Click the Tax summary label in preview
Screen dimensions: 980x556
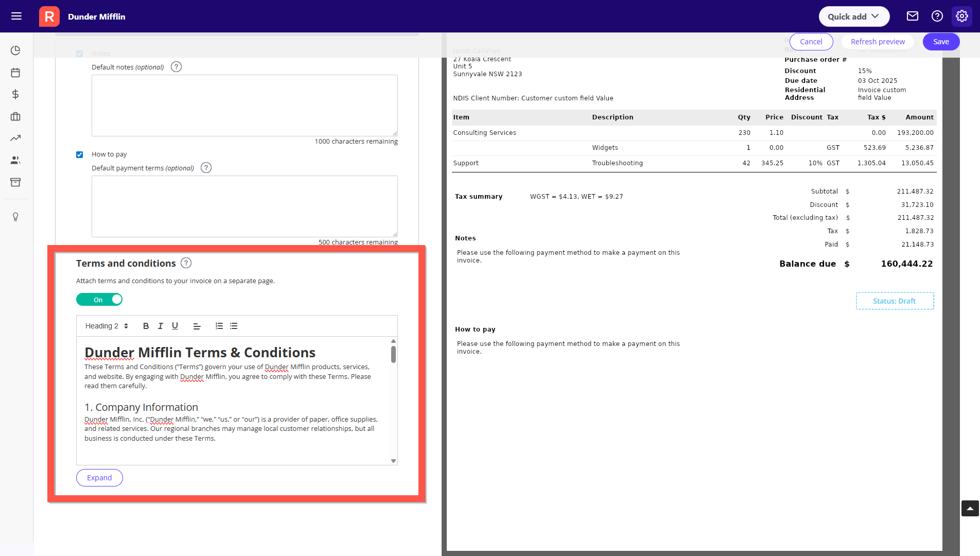pos(479,197)
